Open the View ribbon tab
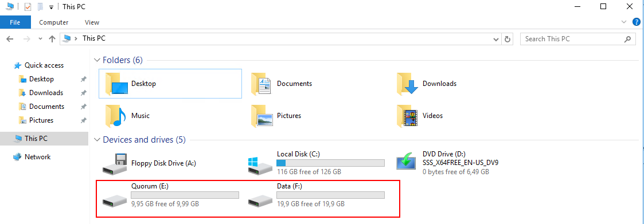The width and height of the screenshot is (644, 224). tap(92, 22)
